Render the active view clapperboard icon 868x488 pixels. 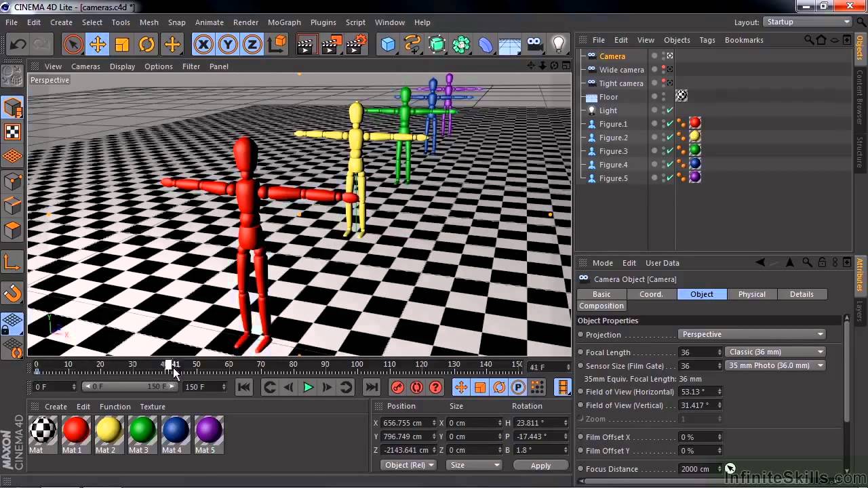(307, 45)
